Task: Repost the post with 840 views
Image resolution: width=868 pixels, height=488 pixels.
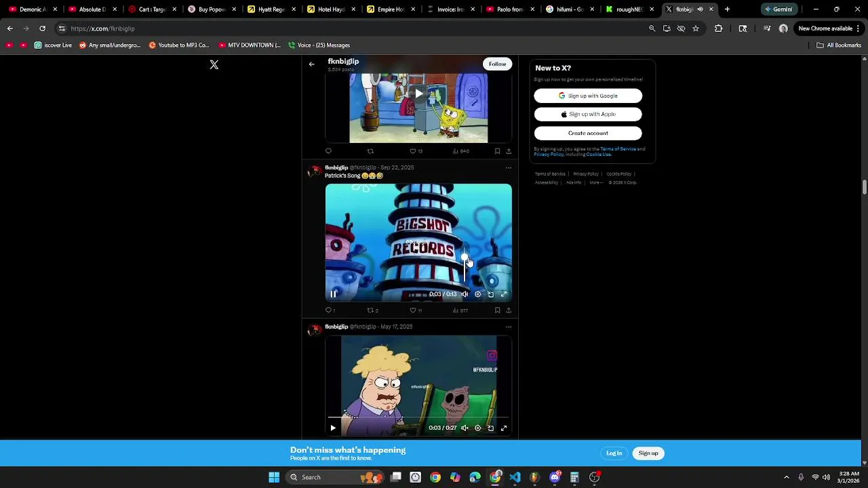Action: click(370, 151)
